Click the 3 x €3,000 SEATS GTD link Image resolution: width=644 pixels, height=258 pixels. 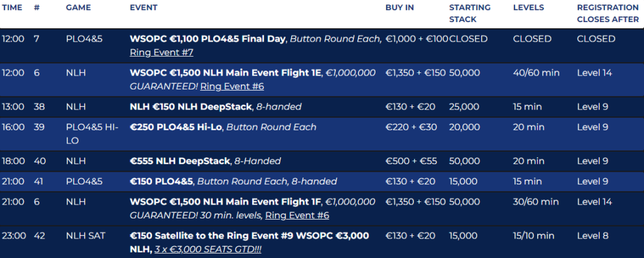click(199, 249)
